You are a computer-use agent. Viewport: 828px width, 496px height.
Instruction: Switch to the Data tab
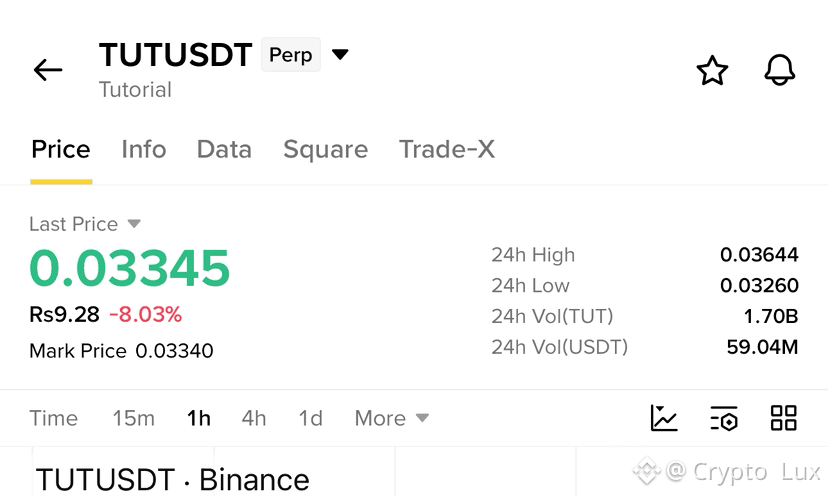point(224,149)
